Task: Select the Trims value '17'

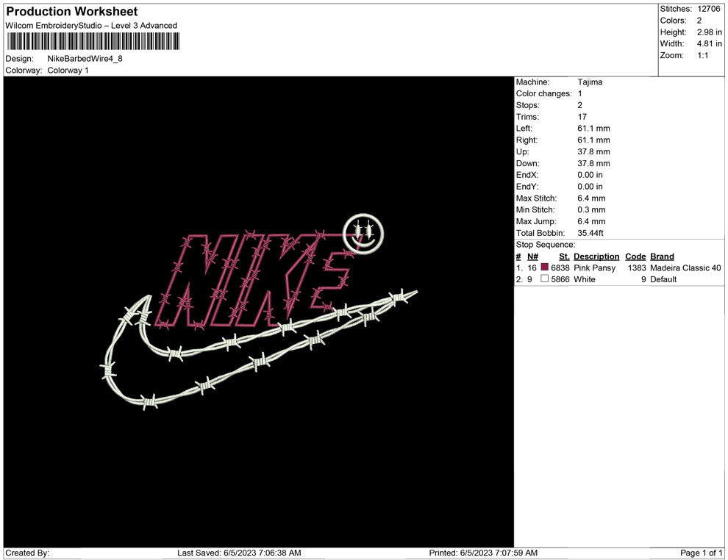Action: (x=582, y=117)
